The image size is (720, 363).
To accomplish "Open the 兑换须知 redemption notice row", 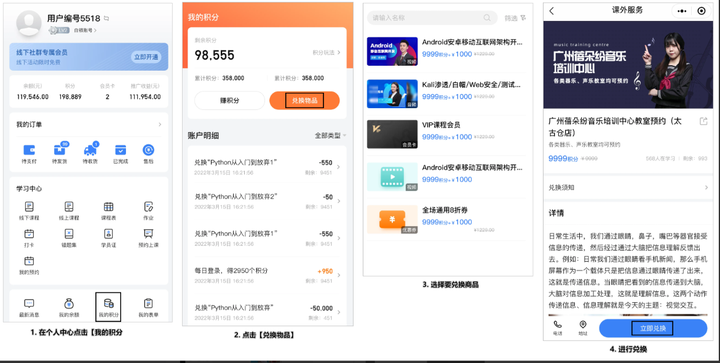I will tap(628, 187).
